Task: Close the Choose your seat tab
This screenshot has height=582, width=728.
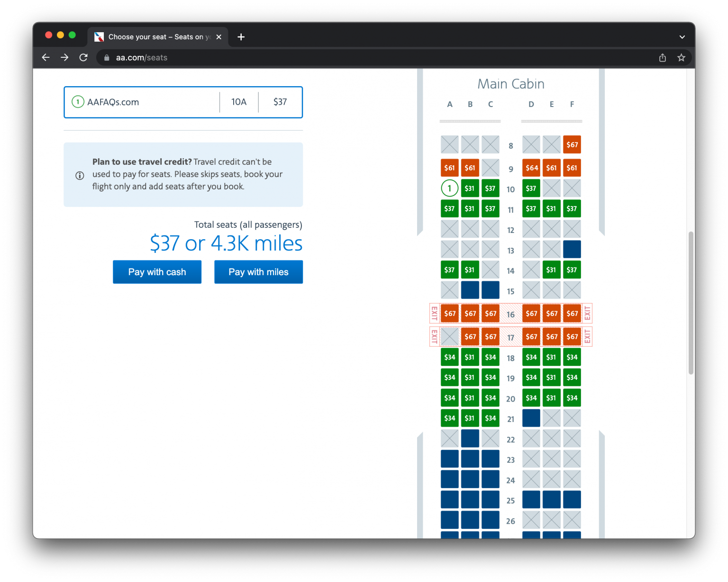Action: 219,37
